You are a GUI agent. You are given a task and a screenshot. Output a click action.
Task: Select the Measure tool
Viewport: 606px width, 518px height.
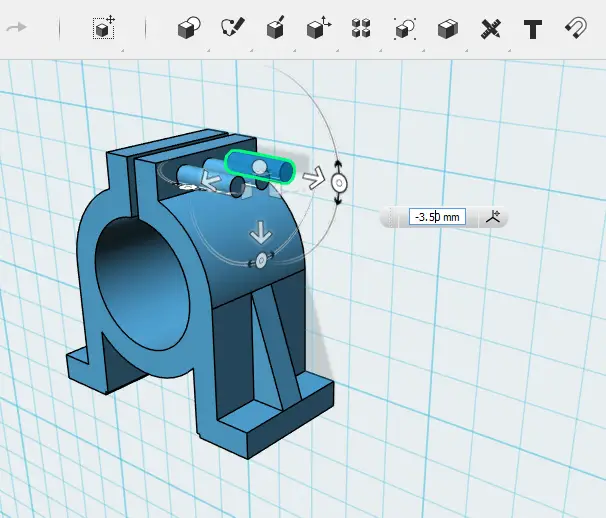pos(491,29)
